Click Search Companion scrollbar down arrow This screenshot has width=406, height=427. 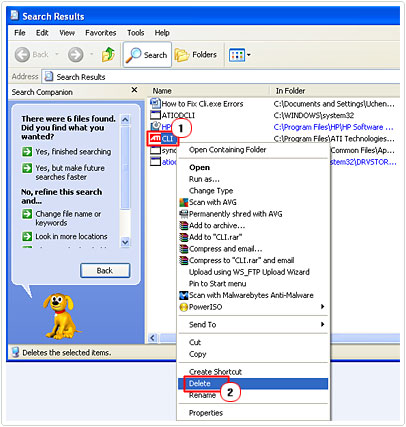point(125,242)
